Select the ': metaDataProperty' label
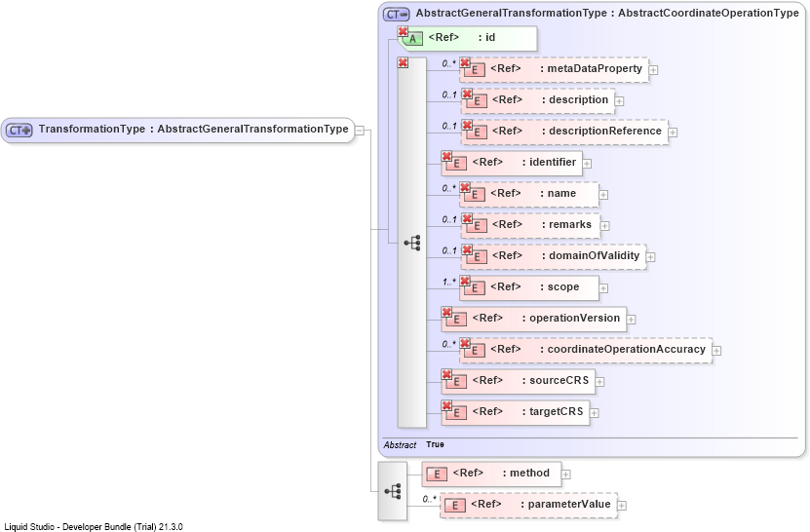Viewport: 810px width, 532px height. (591, 69)
